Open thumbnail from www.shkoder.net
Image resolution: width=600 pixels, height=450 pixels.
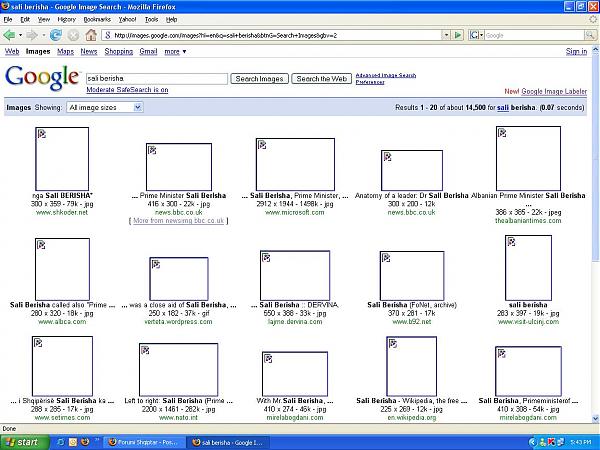point(62,159)
